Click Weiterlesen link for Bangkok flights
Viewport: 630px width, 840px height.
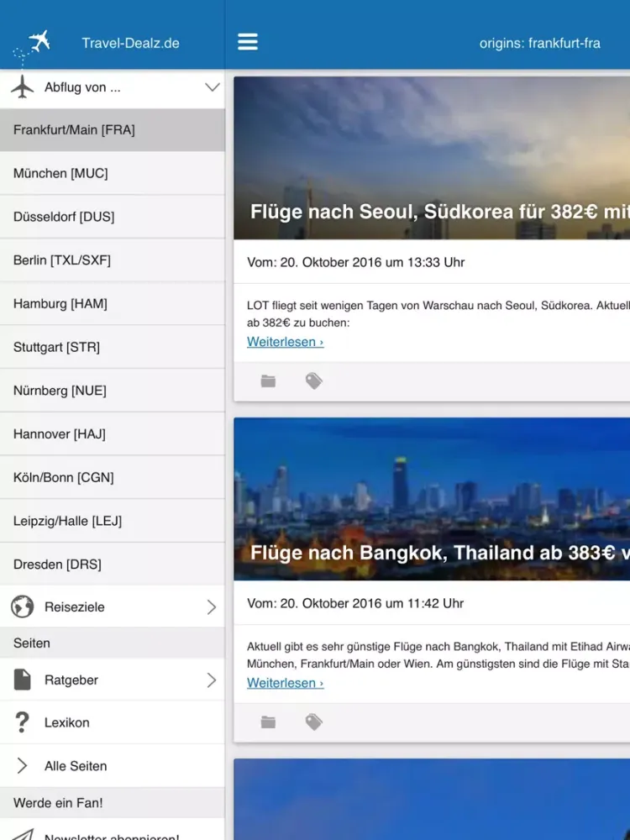[x=285, y=683]
